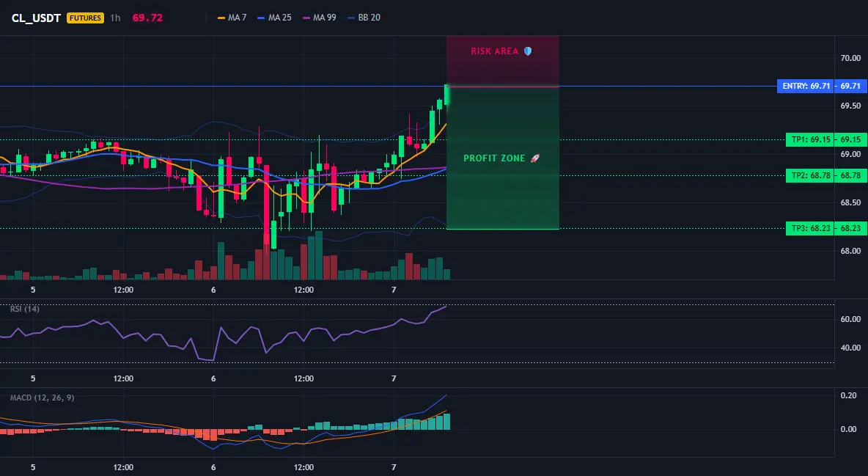Click the 0.20 MACD axis value
Viewport: 868px width, 476px height.
pyautogui.click(x=848, y=395)
